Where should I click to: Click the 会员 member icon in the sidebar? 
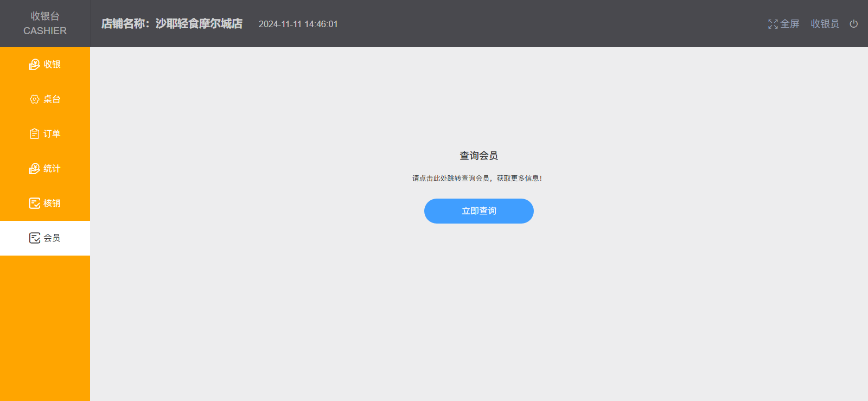[34, 238]
